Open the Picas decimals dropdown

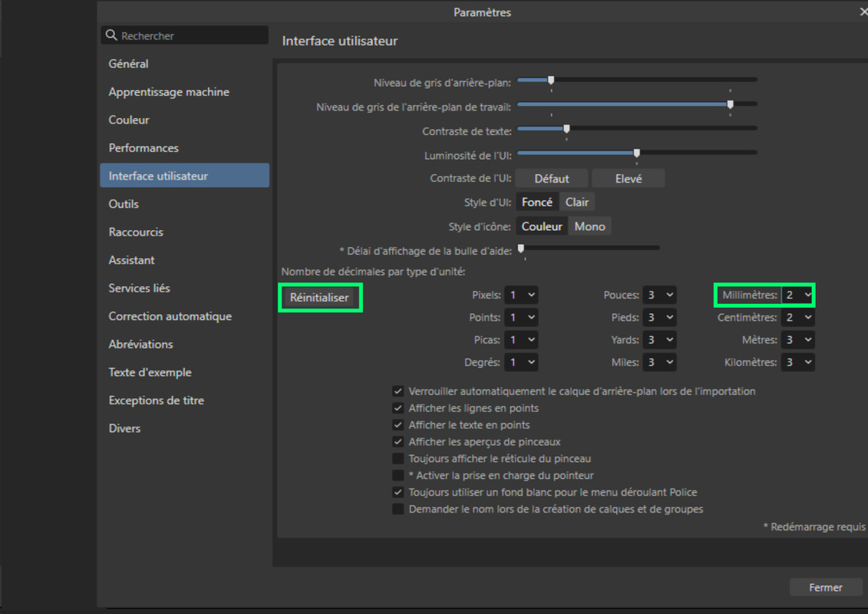click(521, 340)
